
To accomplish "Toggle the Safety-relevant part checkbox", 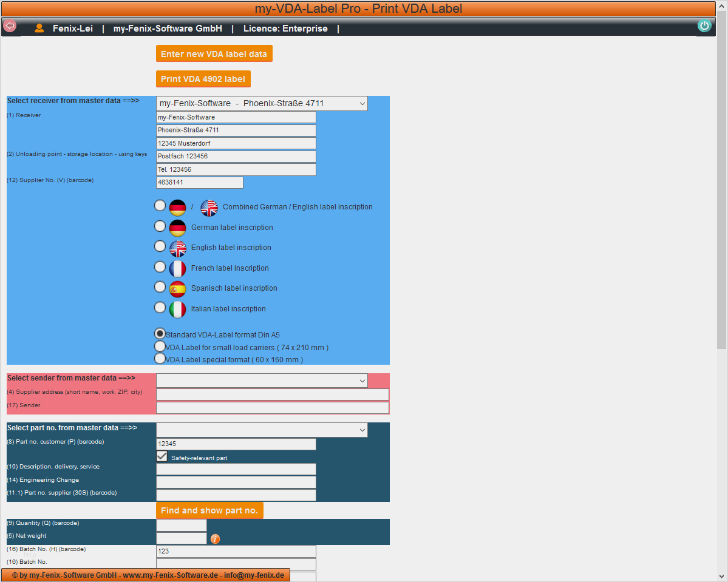I will pyautogui.click(x=162, y=456).
